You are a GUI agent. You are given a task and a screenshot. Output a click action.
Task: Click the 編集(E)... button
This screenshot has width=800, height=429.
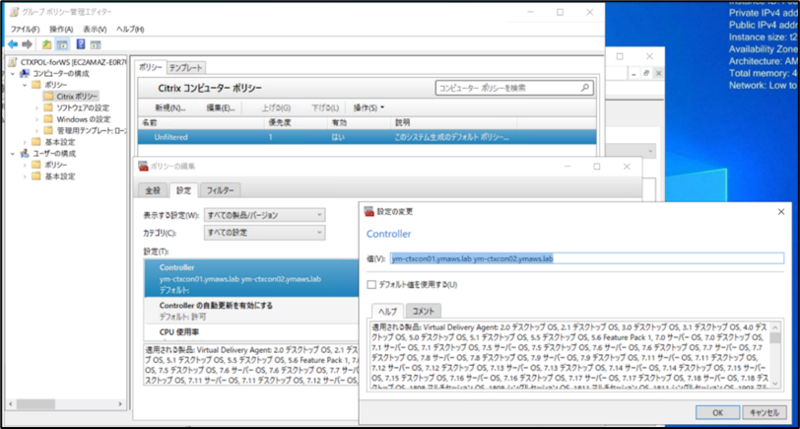220,108
